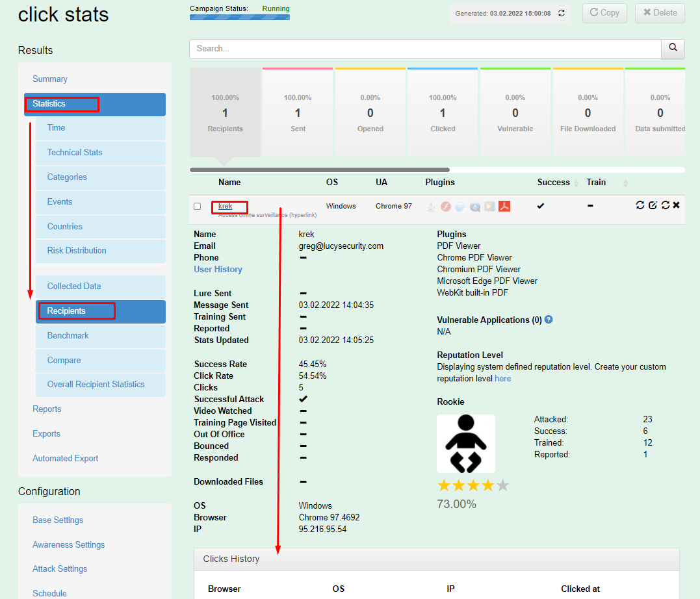Focus the Search input field
The image size is (700, 599).
point(425,49)
